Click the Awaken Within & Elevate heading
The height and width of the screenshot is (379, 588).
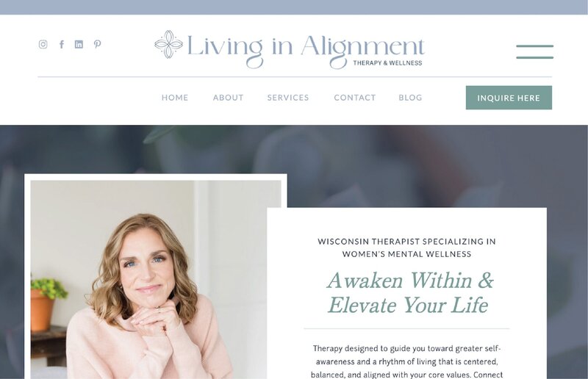tap(409, 292)
